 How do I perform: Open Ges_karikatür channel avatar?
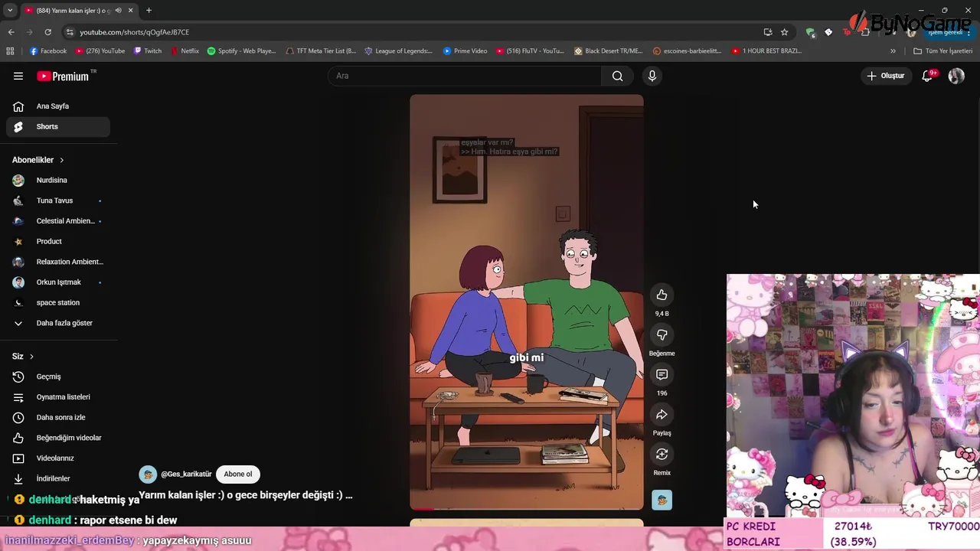[148, 474]
